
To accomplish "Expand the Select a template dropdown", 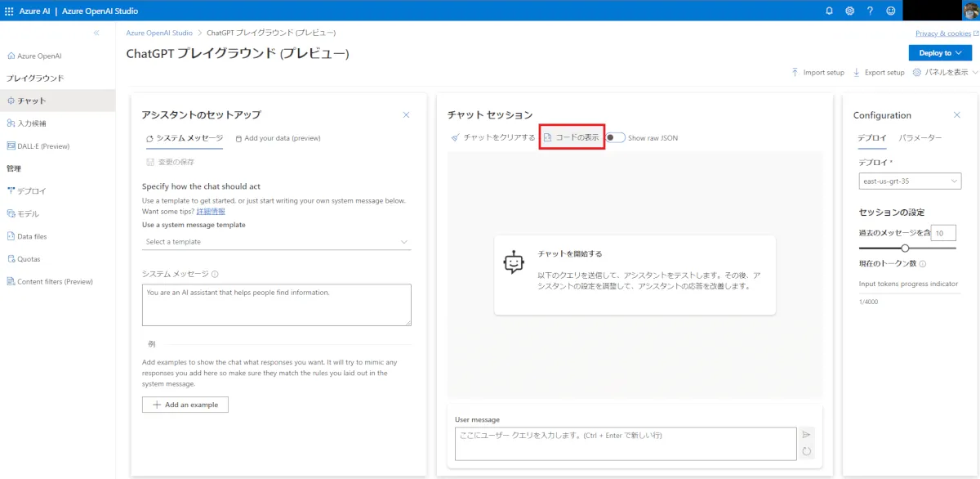I will point(276,242).
